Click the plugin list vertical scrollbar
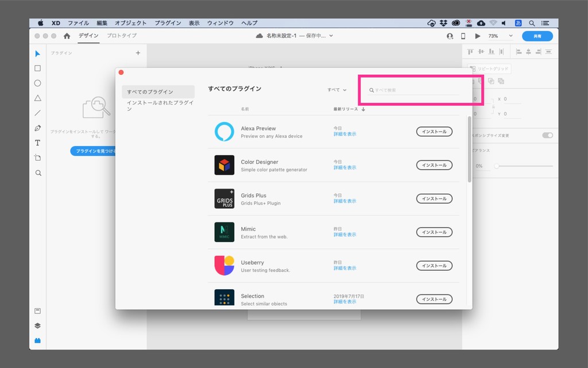This screenshot has height=368, width=588. tap(470, 149)
